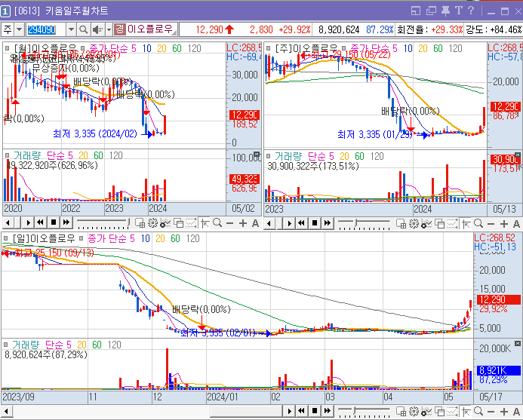
Task: Click the daily chart zoom slider
Action: click(364, 412)
